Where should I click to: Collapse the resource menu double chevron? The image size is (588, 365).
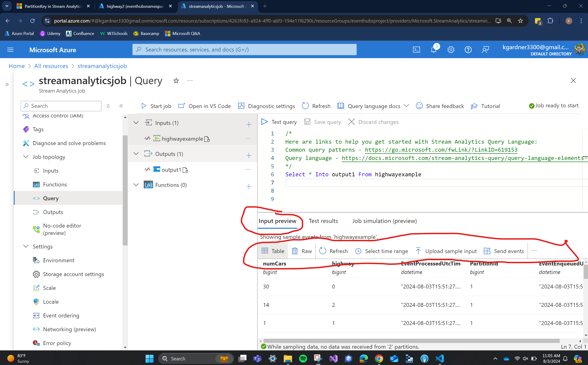121,106
